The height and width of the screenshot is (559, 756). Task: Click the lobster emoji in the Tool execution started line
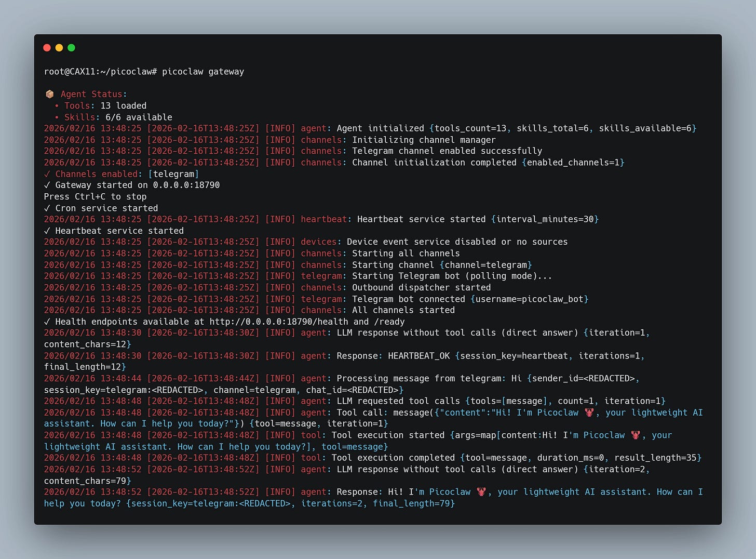coord(635,435)
